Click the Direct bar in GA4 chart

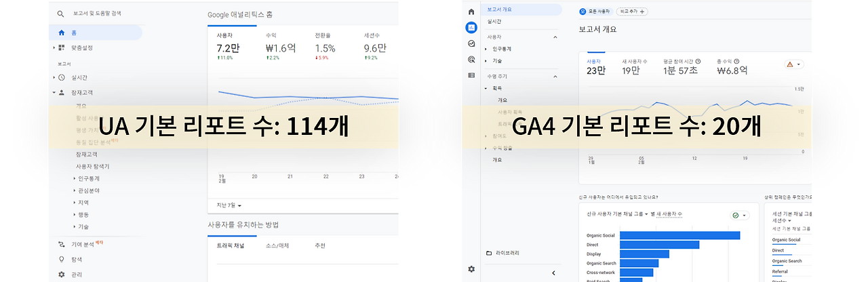pyautogui.click(x=659, y=245)
